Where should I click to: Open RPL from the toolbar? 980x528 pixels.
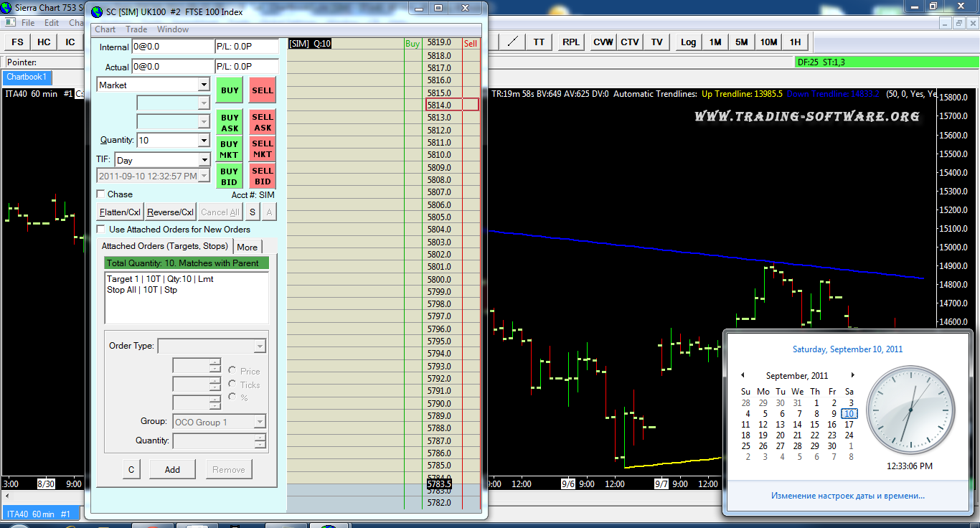[571, 42]
